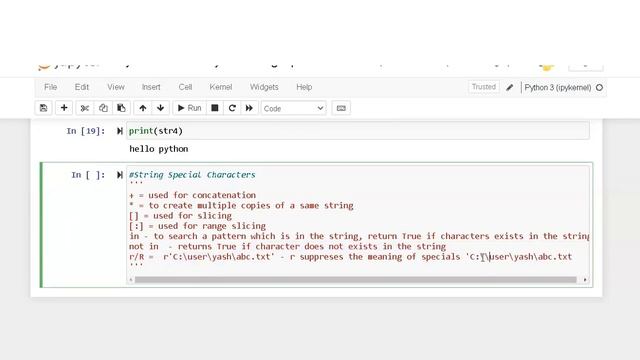
Task: Click the r/R raw string line
Action: [351, 257]
